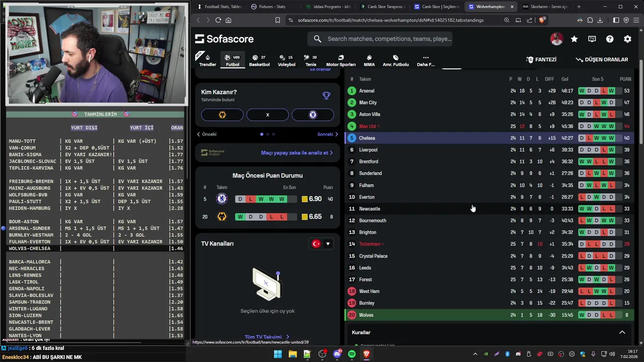Screen dimensions: 644x362
Task: Click the Sofascore logo
Action: point(224,39)
